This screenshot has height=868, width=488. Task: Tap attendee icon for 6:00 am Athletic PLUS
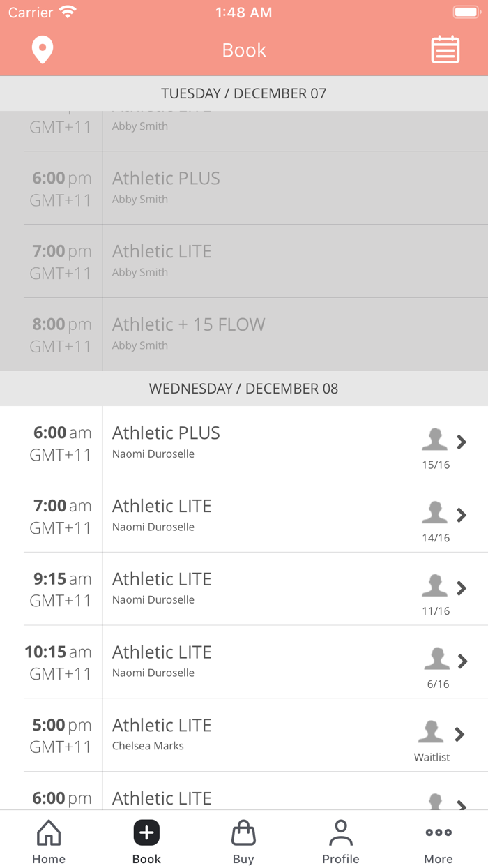(434, 440)
